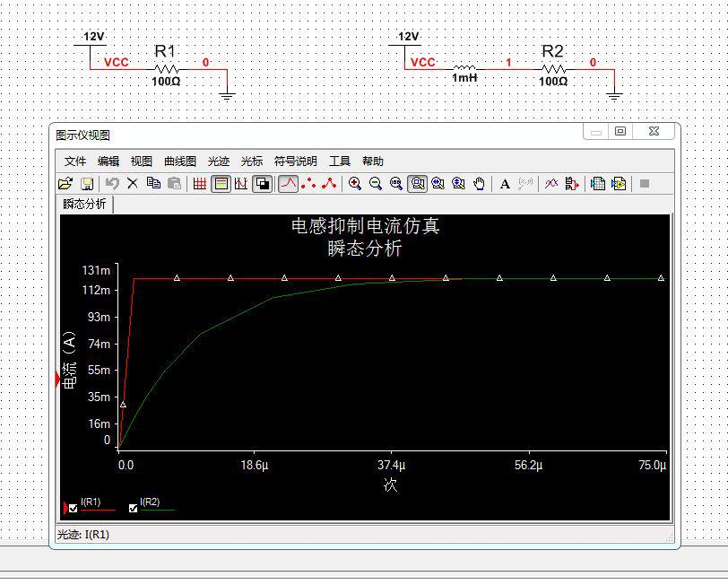Click the Open file folder icon
This screenshot has width=728, height=585.
tap(65, 183)
